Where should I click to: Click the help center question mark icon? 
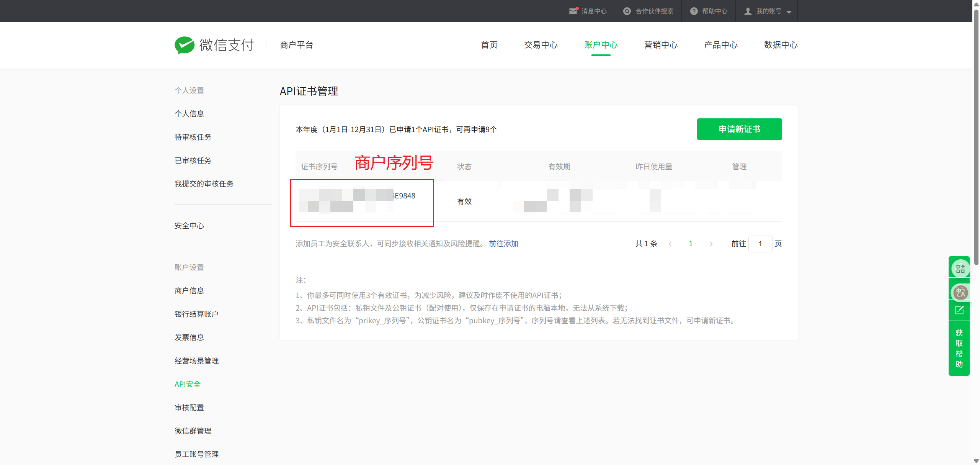coord(694,11)
